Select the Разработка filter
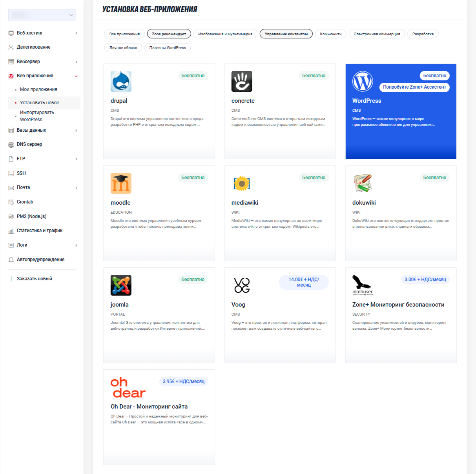 coord(423,34)
